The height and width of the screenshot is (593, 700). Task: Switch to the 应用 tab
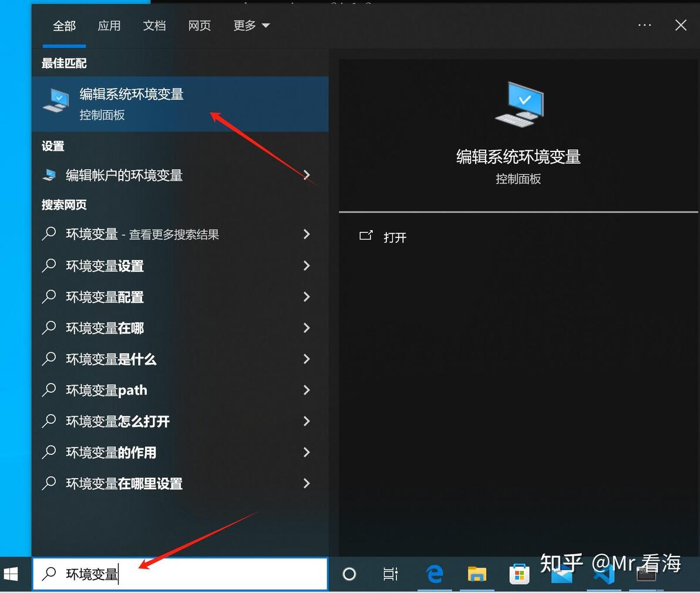109,25
